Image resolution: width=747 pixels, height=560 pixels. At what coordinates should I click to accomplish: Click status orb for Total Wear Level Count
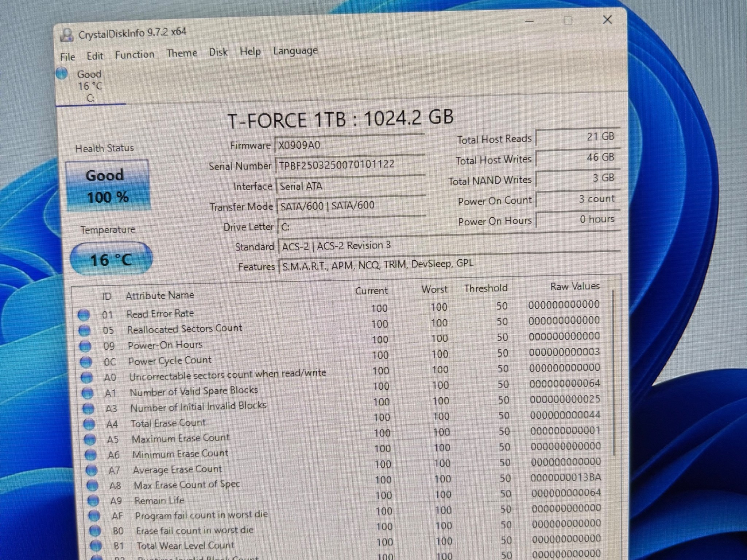coord(96,546)
